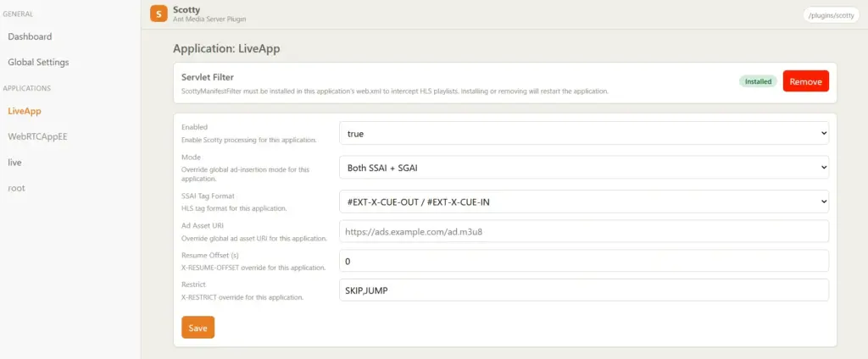
Task: Click the orange Scotty plugin logo icon
Action: pyautogui.click(x=159, y=14)
